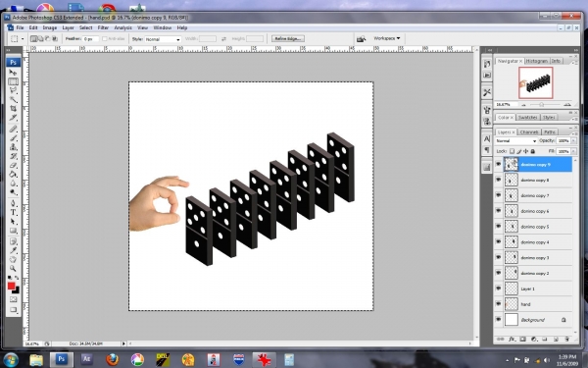This screenshot has width=588, height=368.
Task: Change screen mode at toolbox bottom
Action: (x=13, y=310)
